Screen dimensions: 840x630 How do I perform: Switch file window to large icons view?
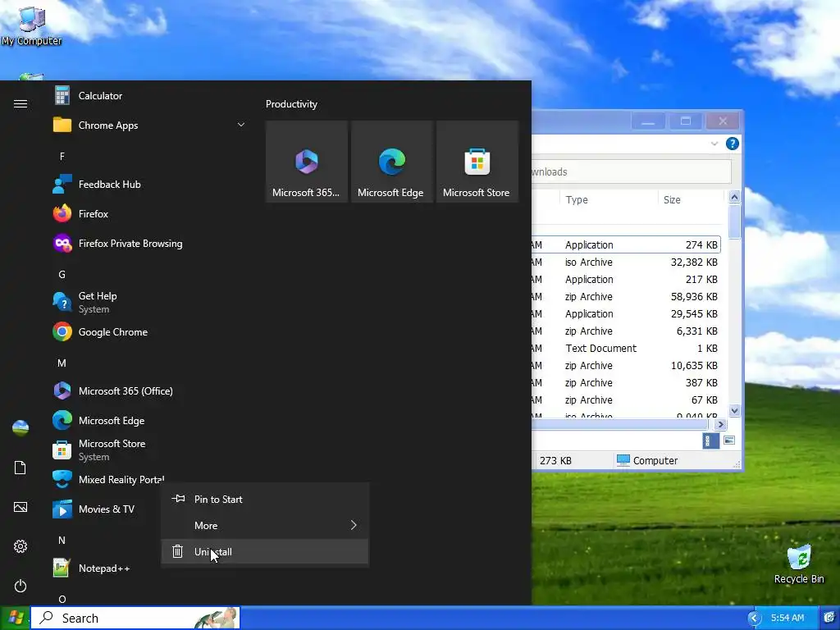[729, 441]
